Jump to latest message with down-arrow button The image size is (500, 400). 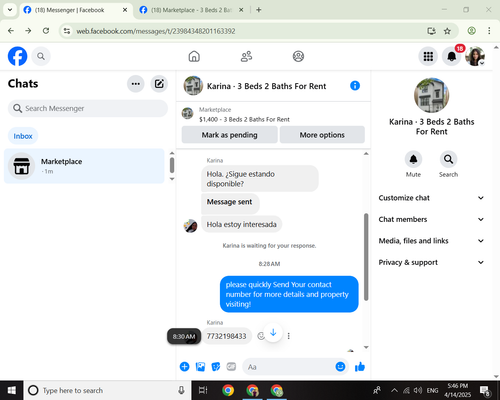click(x=273, y=332)
